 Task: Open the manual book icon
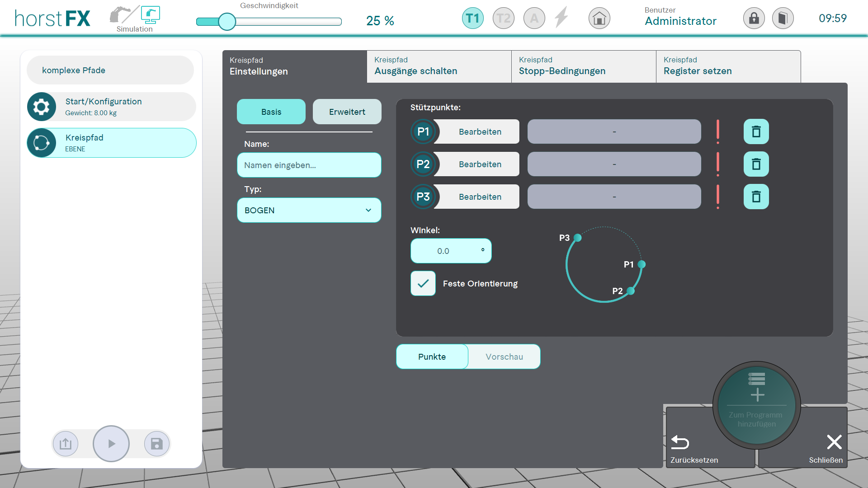[x=783, y=19]
